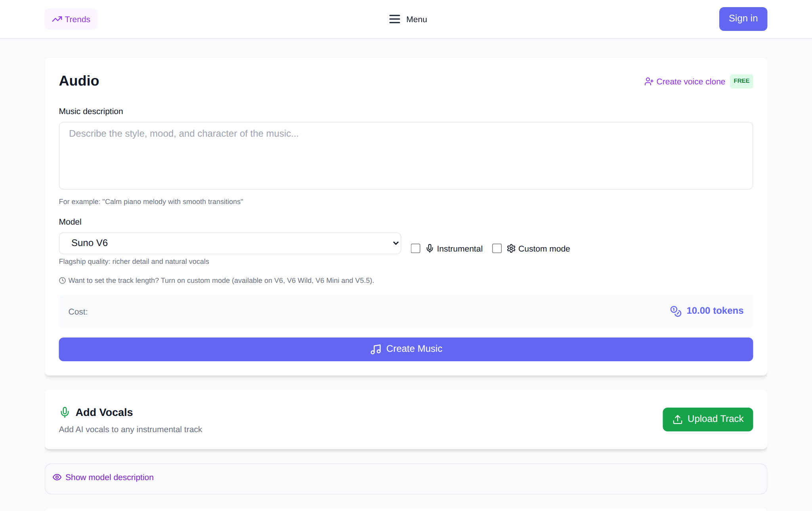Click the "Add AI vocals to any instrumental track" text
The height and width of the screenshot is (511, 812).
coord(130,429)
